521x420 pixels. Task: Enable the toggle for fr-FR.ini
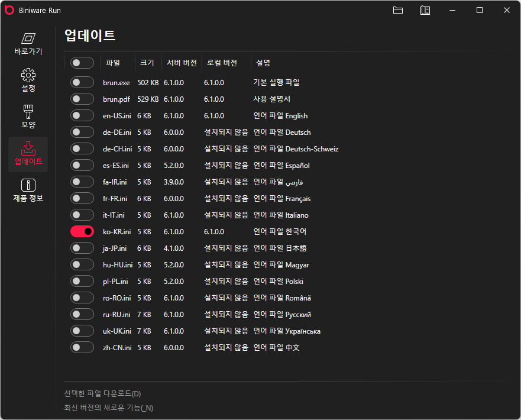pos(82,199)
